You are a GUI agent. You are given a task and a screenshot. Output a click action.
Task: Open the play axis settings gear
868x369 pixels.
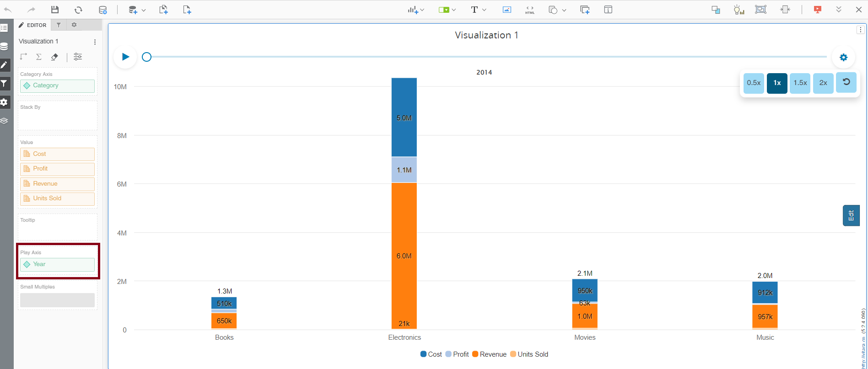click(x=843, y=57)
